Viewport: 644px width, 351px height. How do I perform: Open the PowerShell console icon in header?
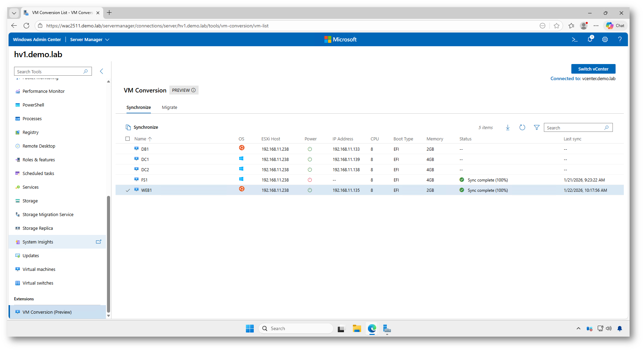click(575, 40)
